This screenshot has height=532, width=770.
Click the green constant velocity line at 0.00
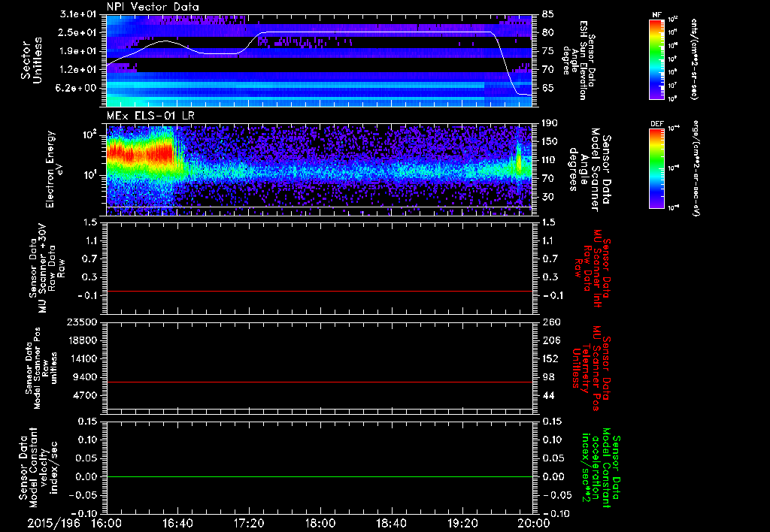(319, 476)
